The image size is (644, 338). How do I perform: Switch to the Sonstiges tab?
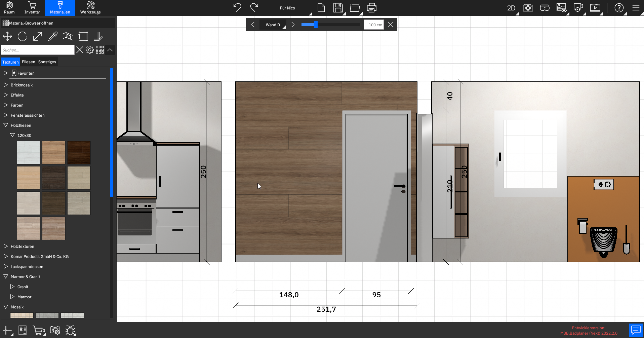(47, 62)
